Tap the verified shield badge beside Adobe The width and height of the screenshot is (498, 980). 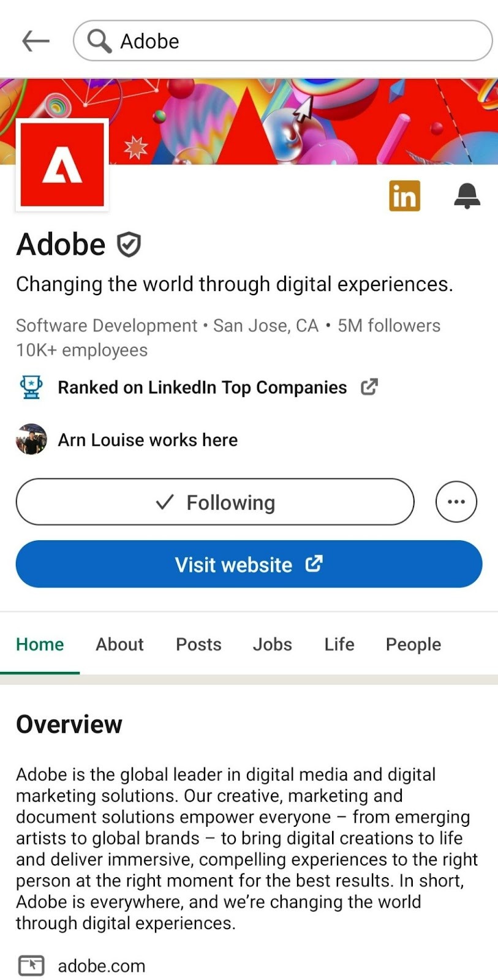coord(129,244)
